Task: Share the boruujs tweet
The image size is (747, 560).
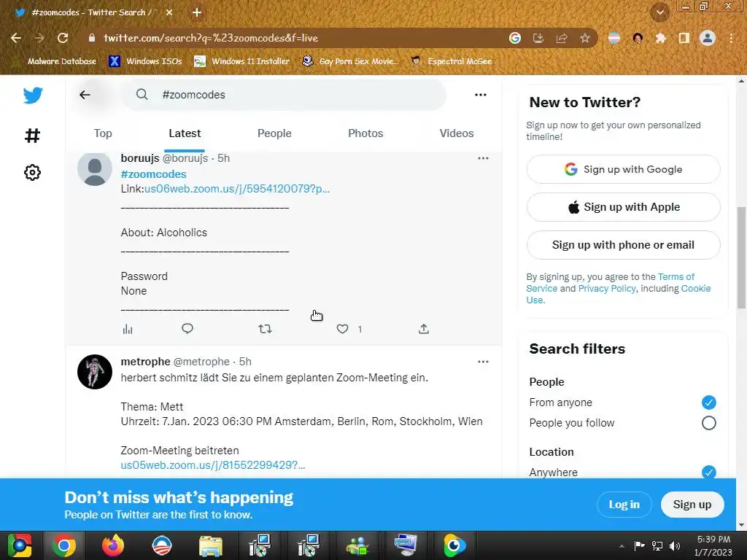Action: pos(424,329)
